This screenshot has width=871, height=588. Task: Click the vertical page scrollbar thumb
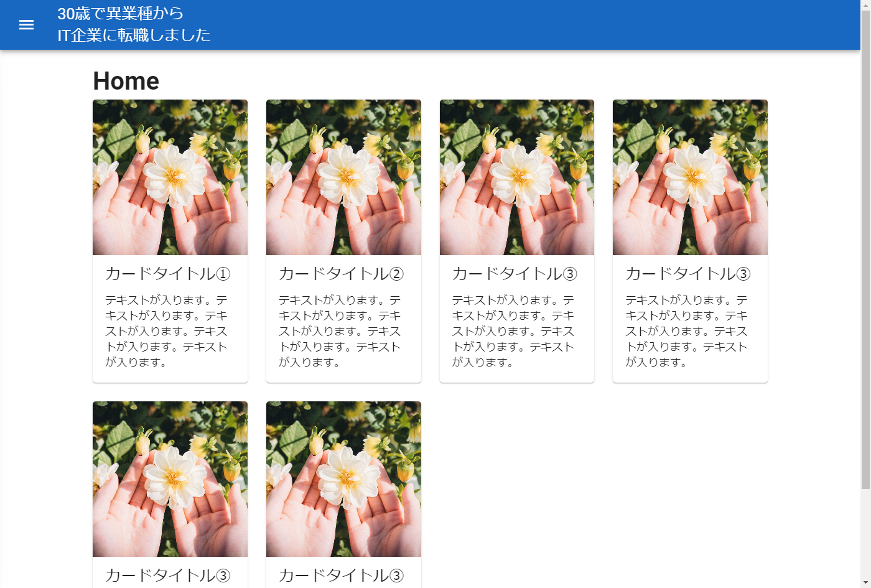click(x=865, y=250)
